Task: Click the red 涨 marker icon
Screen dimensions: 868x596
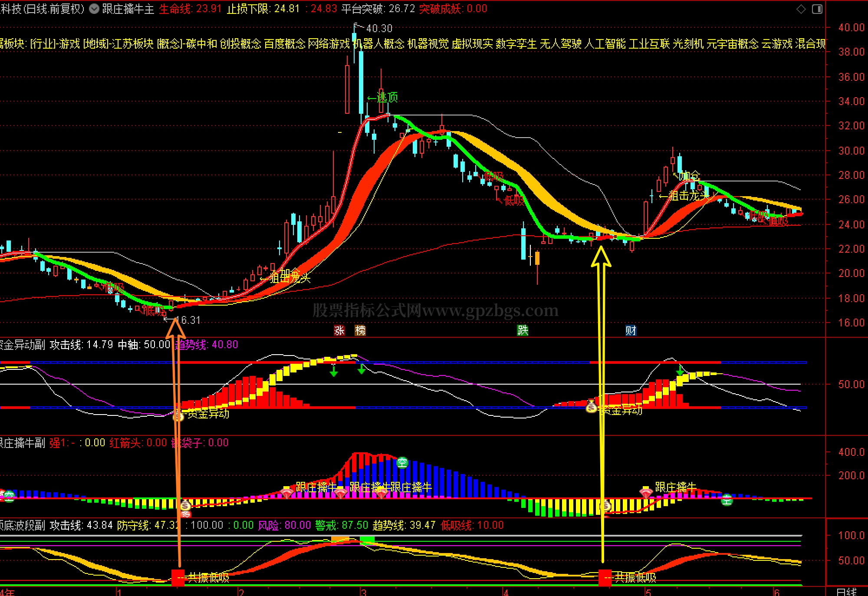Action: pos(339,331)
